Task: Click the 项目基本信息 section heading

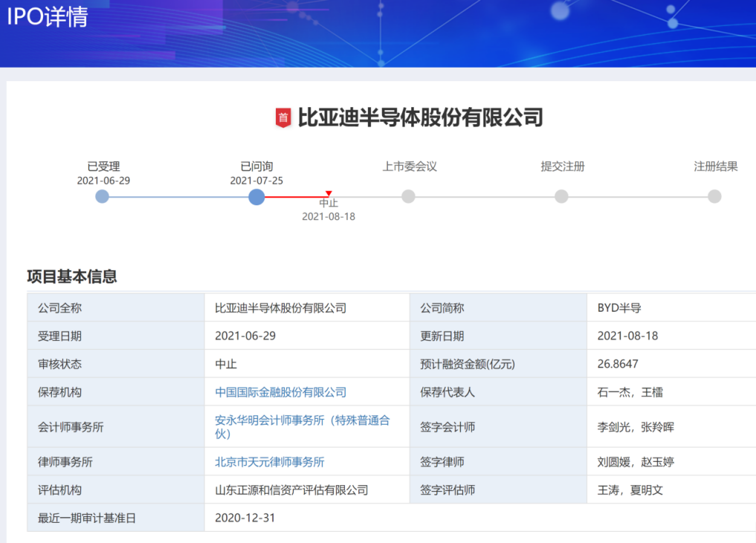Action: click(x=72, y=276)
